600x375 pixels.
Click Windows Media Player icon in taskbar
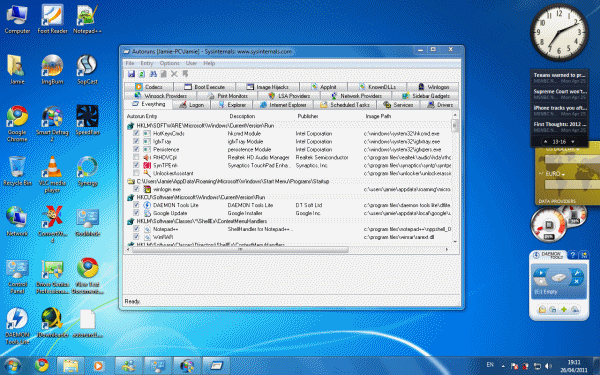[x=99, y=365]
